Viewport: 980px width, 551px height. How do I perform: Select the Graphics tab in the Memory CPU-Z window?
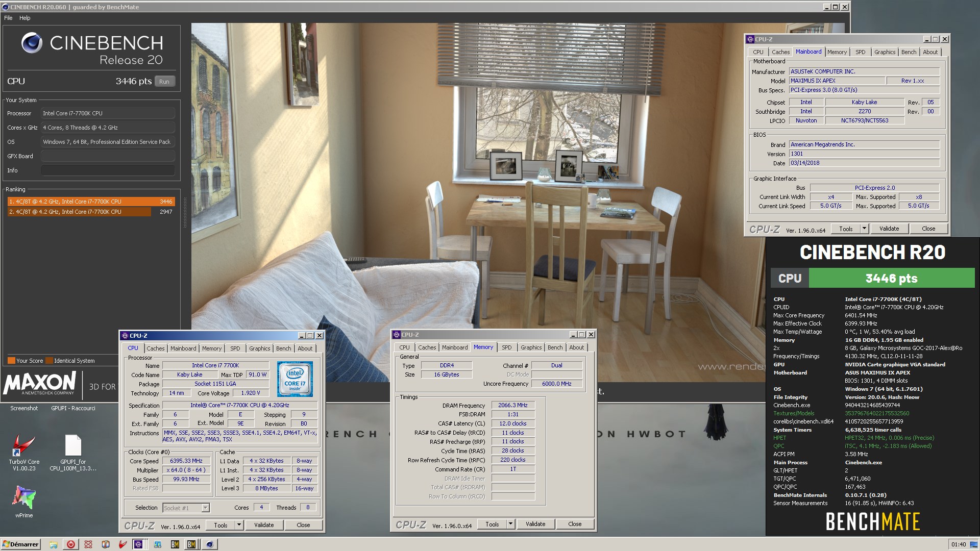coord(531,347)
